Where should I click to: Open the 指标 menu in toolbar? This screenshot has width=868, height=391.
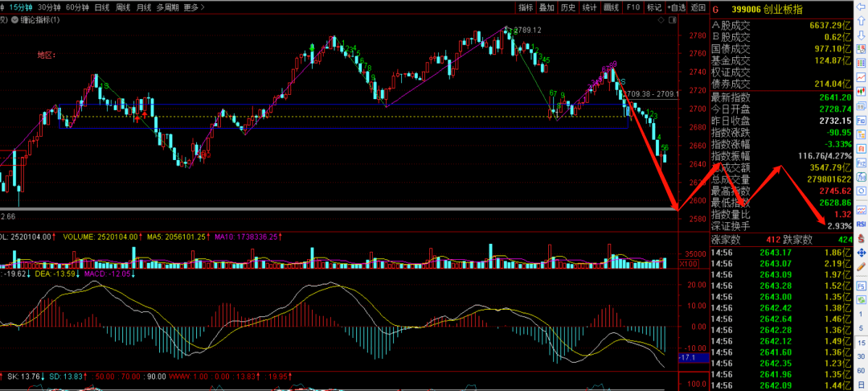(526, 7)
